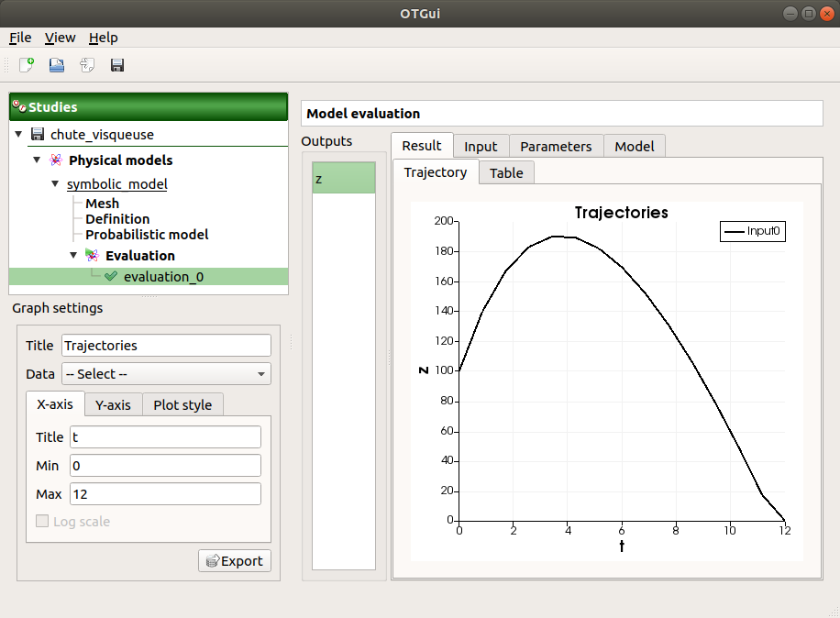840x618 pixels.
Task: Click the Max value input field
Action: click(x=165, y=493)
